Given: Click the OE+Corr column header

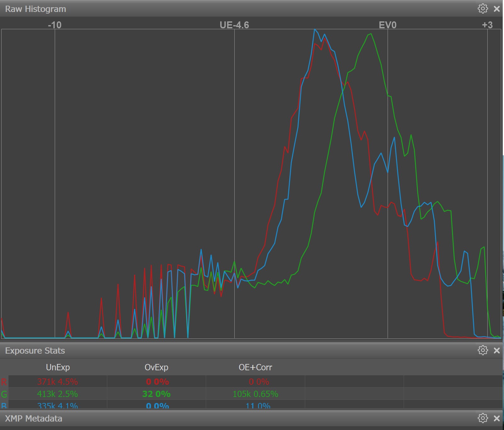Looking at the screenshot, I should (x=255, y=367).
